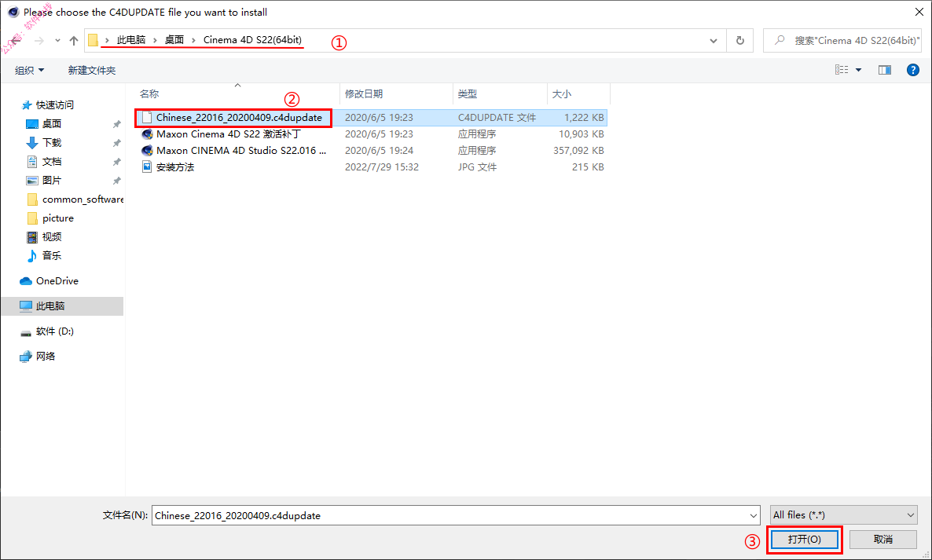This screenshot has height=560, width=932.
Task: Toggle the preview pane
Action: tap(884, 70)
